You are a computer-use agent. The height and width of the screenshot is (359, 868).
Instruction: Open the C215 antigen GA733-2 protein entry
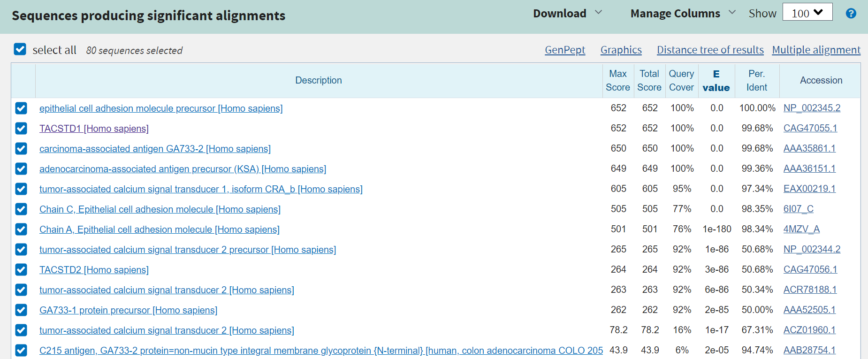coord(321,351)
